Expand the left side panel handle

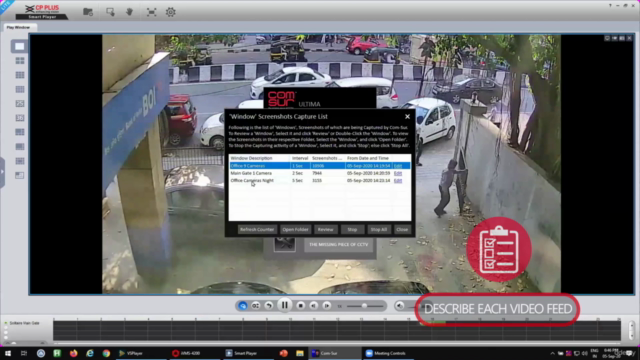pos(2,172)
